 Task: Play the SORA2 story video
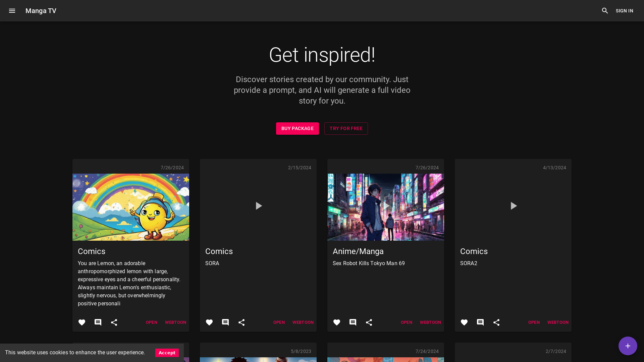point(513,206)
